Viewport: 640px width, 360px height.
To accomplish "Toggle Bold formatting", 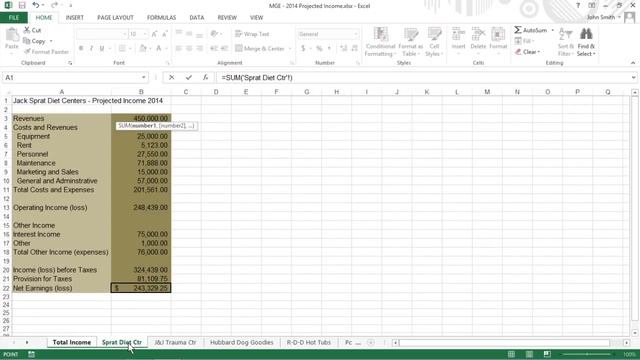I will point(81,48).
